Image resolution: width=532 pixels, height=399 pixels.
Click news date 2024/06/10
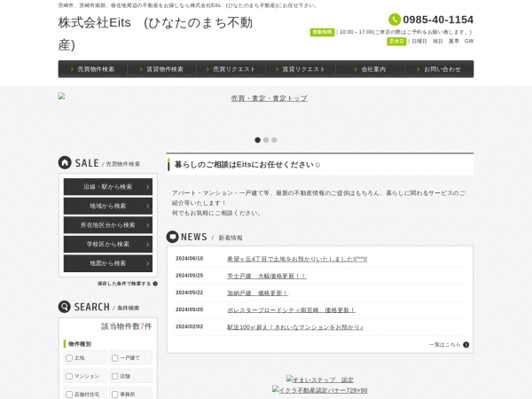point(190,259)
